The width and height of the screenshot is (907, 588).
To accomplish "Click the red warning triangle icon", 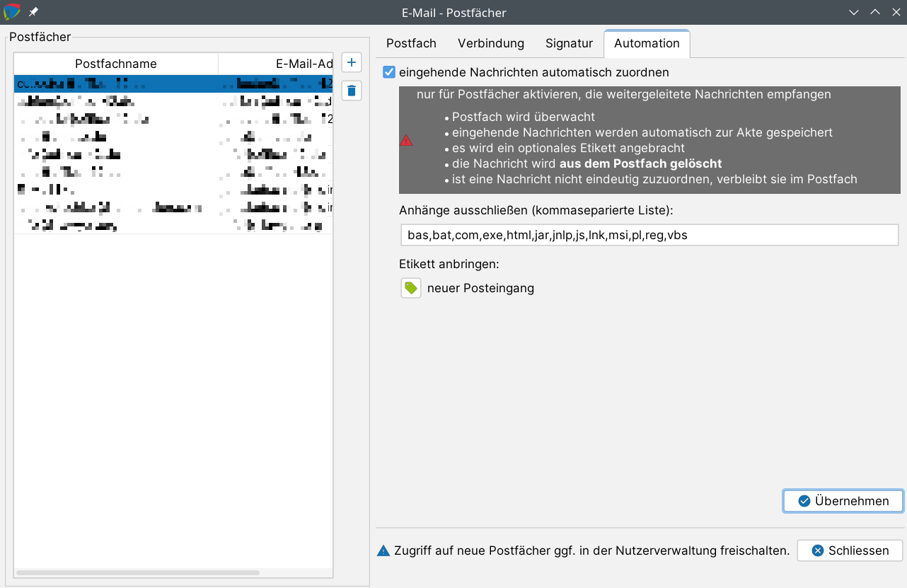I will [x=406, y=141].
